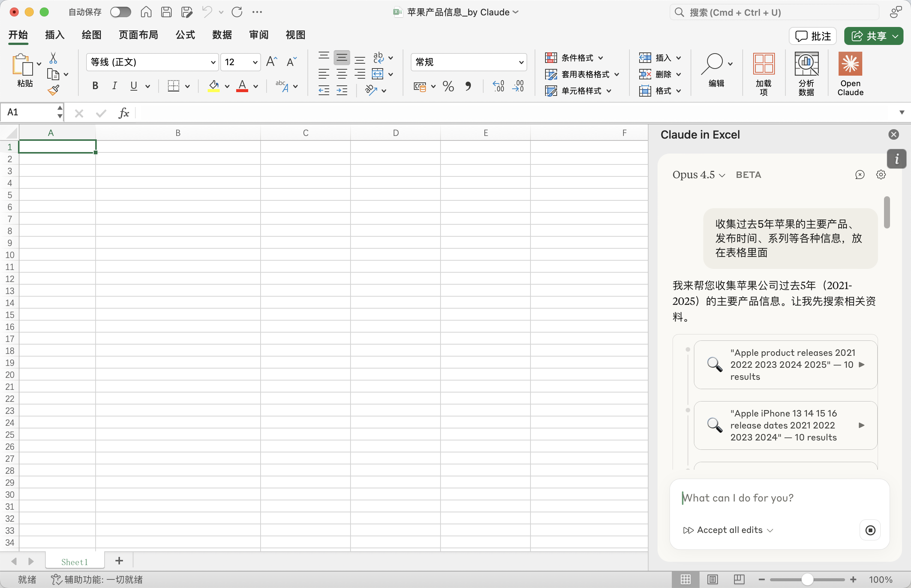Switch to the 插入 ribbon tab
911x588 pixels.
click(x=54, y=35)
